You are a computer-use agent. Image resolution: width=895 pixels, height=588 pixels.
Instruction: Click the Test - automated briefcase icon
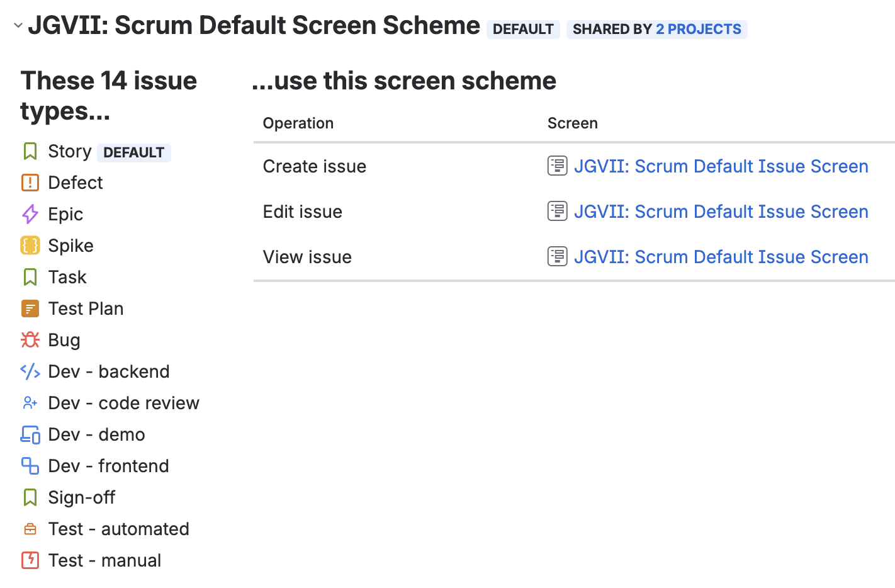tap(30, 529)
